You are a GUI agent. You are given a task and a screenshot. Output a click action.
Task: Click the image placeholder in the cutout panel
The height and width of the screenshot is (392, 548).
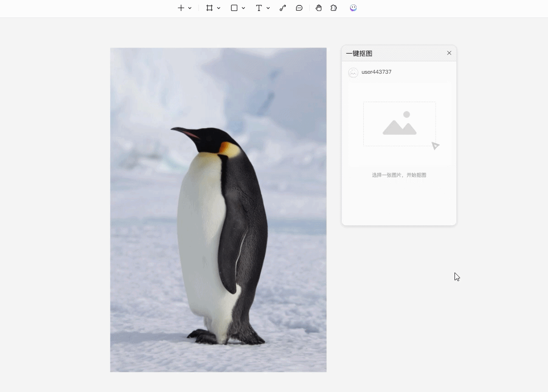(x=400, y=124)
